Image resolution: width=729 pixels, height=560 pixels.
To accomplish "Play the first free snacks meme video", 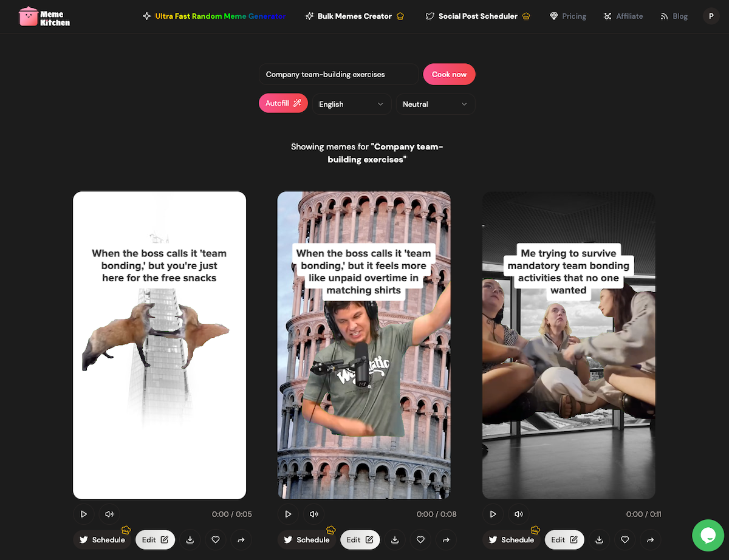I will tap(84, 514).
